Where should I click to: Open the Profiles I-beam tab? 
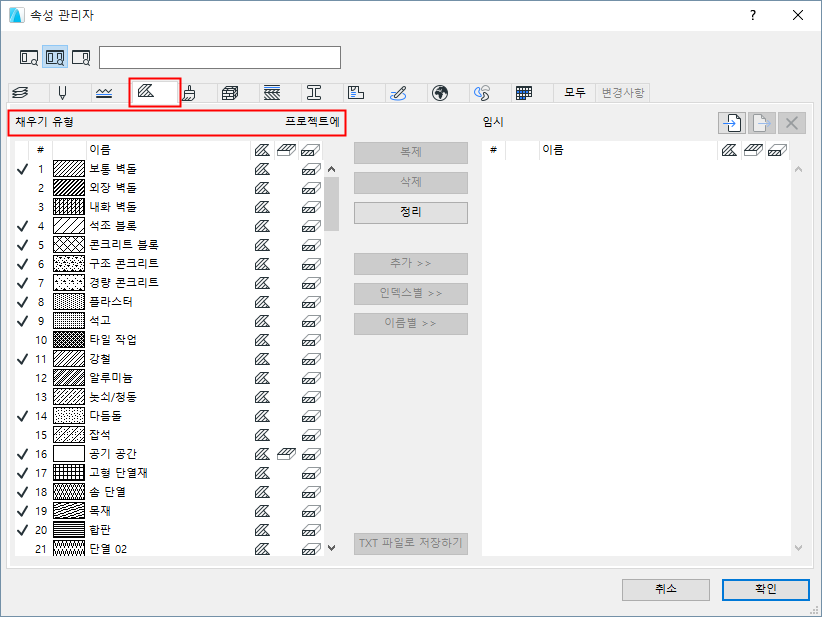click(x=313, y=93)
